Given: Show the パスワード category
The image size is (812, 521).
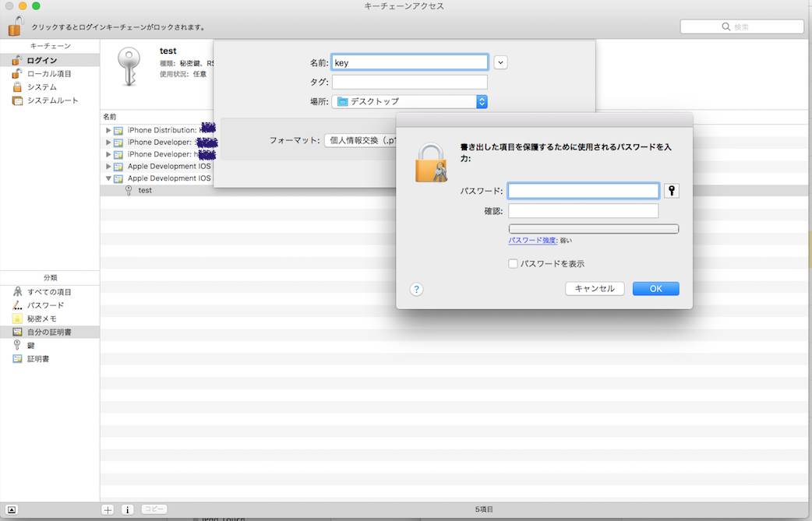Looking at the screenshot, I should coord(50,305).
